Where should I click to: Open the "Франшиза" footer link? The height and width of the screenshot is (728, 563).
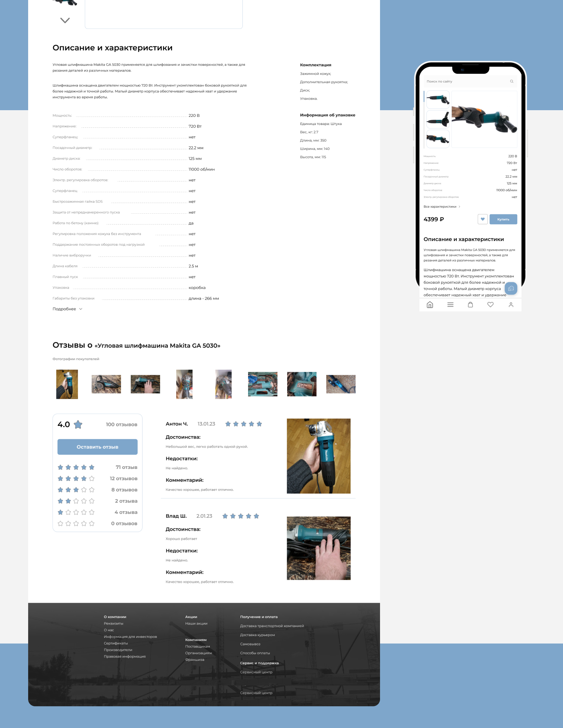(x=195, y=660)
